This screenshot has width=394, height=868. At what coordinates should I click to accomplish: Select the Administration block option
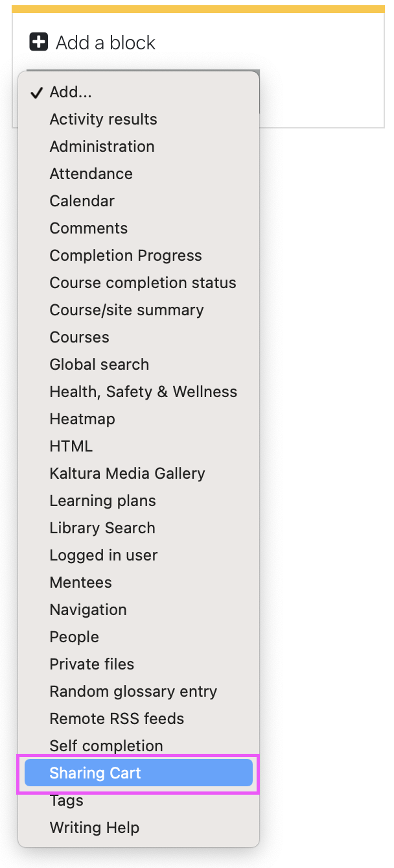coord(139,147)
